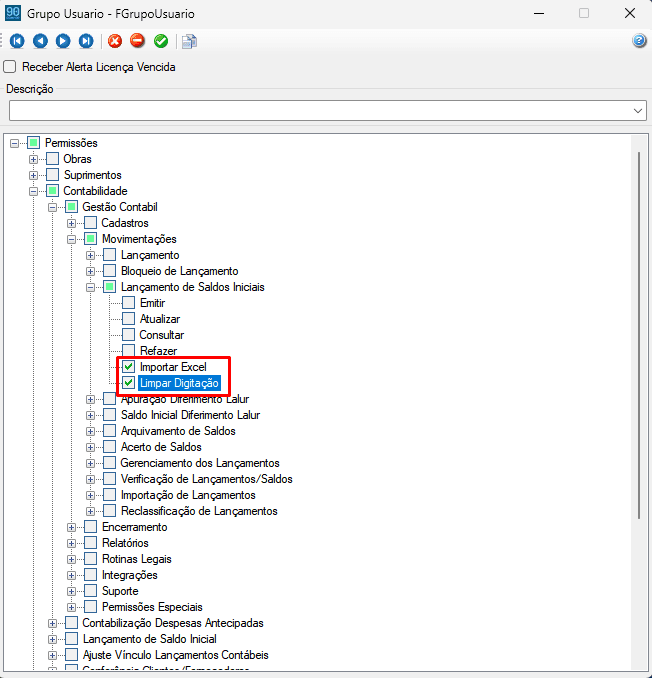This screenshot has width=652, height=678.
Task: Tick the Obras checkbox
Action: [52, 159]
